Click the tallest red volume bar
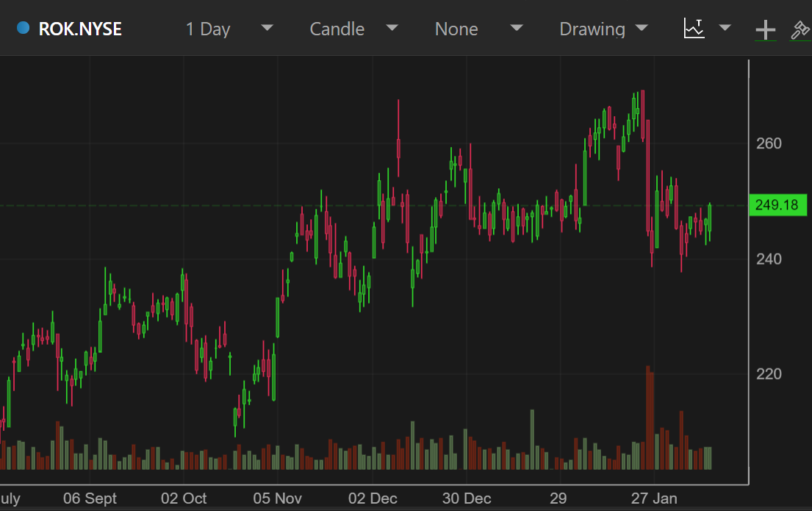Screen dimensions: 812x511 (x=649, y=418)
